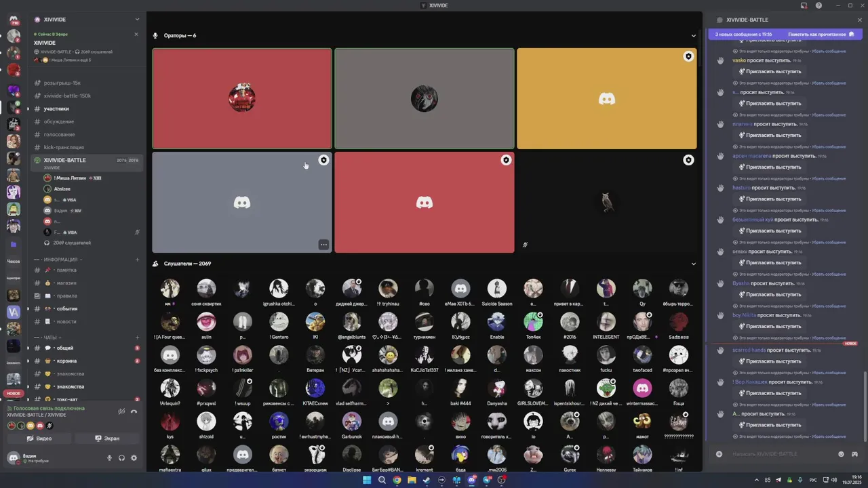868x488 pixels.
Task: Open listener Danyasha avatar
Action: (497, 388)
